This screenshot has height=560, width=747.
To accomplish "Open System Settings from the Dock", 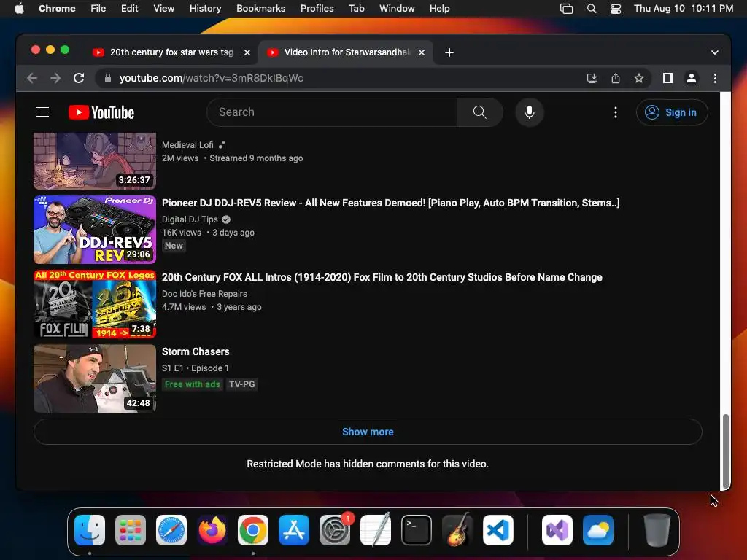I will point(335,530).
